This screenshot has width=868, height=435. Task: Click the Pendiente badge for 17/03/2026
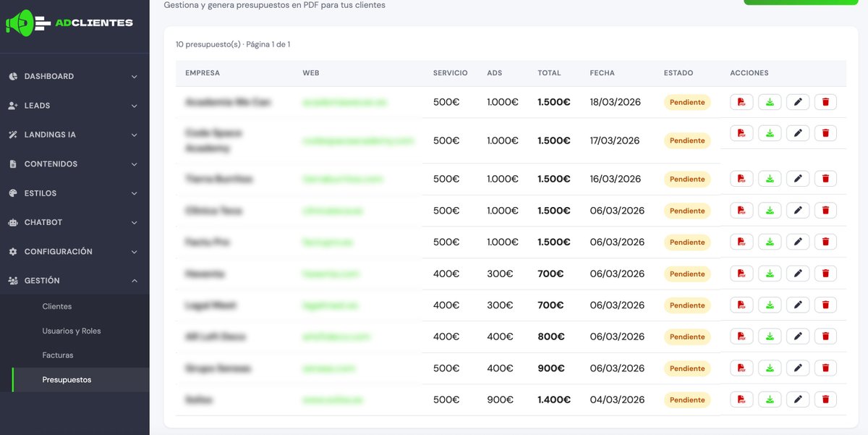tap(687, 140)
